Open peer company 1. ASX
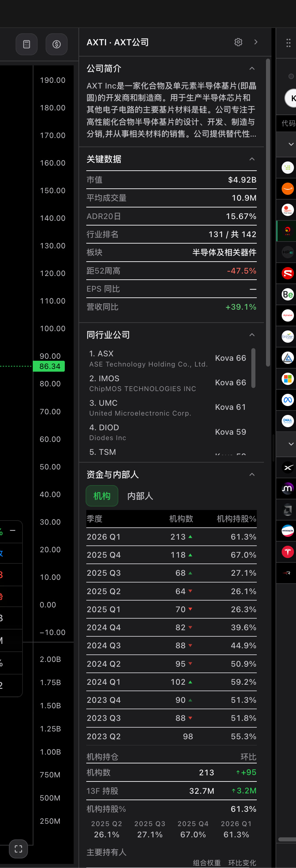 coord(167,358)
